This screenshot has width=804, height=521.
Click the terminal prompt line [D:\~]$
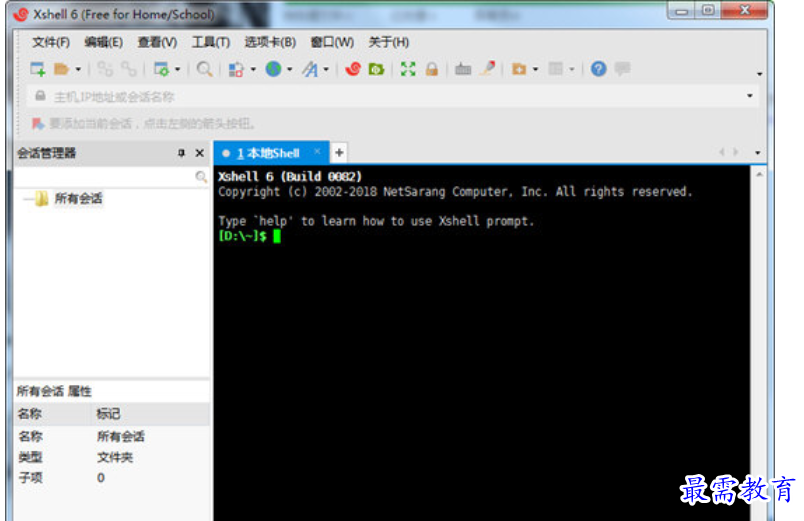(243, 236)
